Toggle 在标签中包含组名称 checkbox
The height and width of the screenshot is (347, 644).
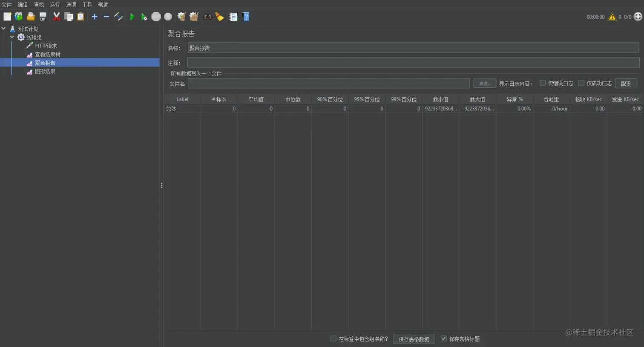click(333, 338)
